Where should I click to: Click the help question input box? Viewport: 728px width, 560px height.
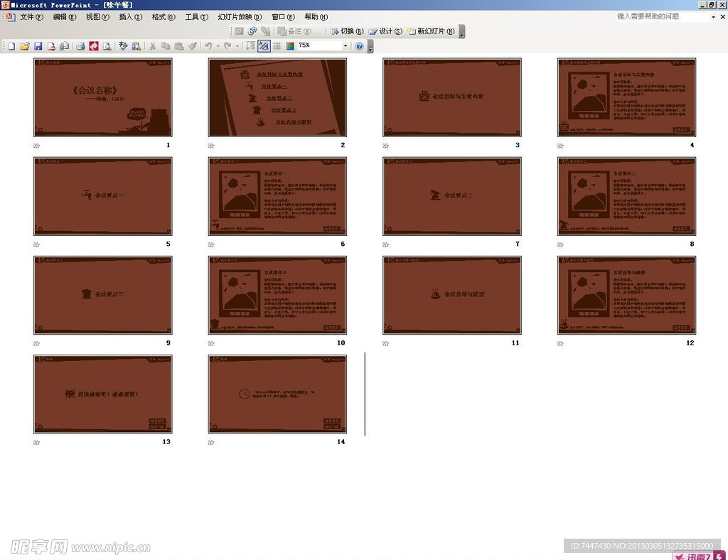click(x=661, y=16)
